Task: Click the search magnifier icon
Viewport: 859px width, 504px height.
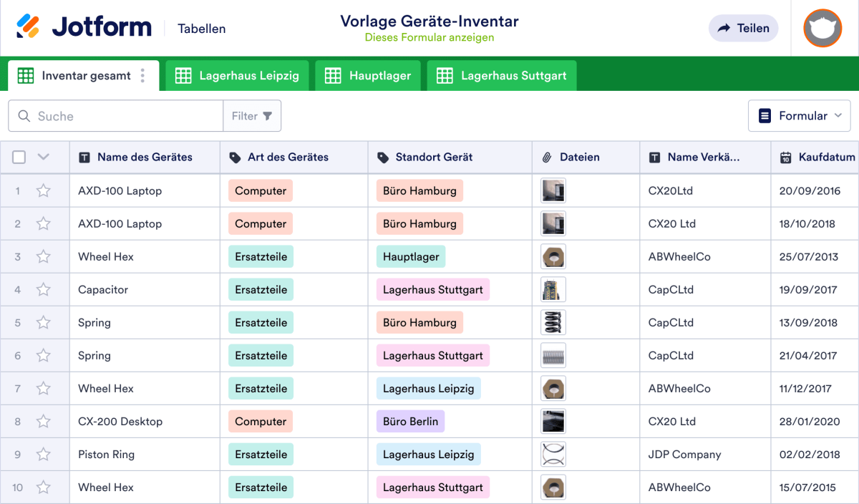Action: point(24,115)
